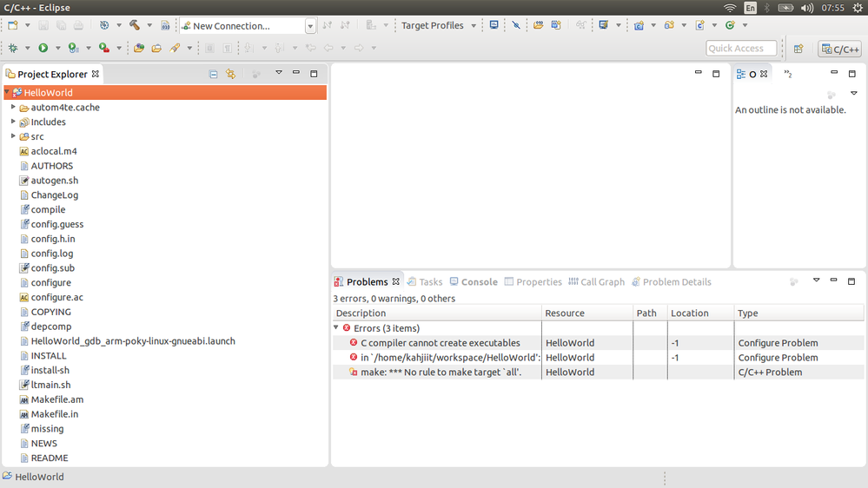Click the volume speaker icon
Screen dimensions: 868x488
coord(807,8)
